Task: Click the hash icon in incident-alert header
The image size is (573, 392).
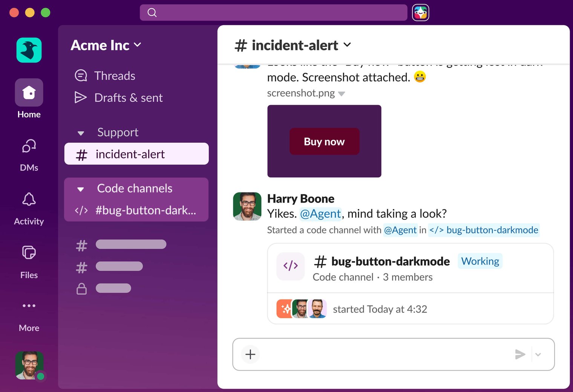Action: (x=241, y=46)
